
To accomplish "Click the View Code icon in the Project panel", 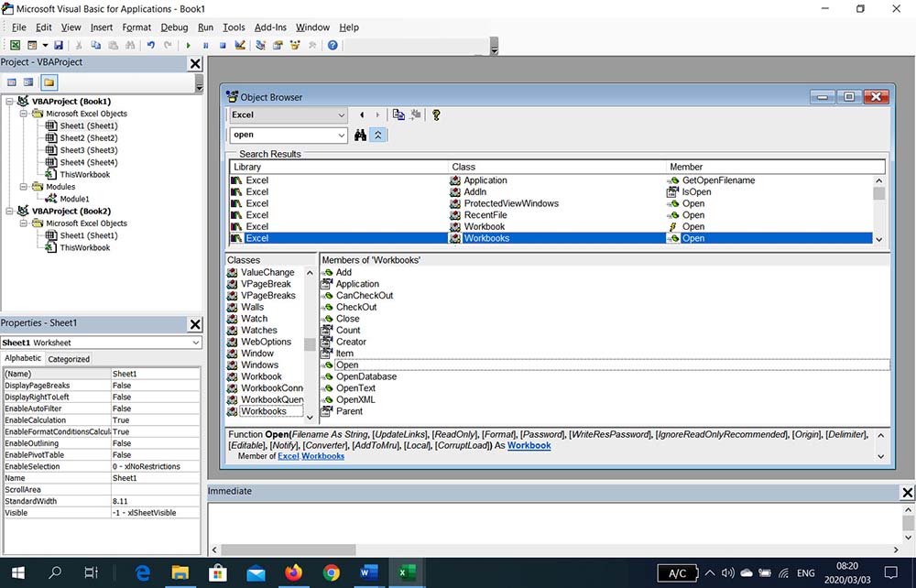I will 12,82.
